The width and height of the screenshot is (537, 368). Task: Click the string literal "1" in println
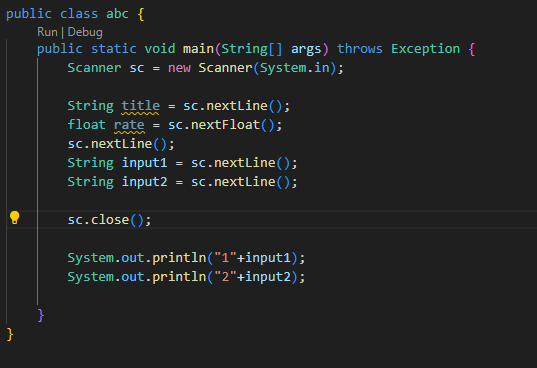(225, 258)
